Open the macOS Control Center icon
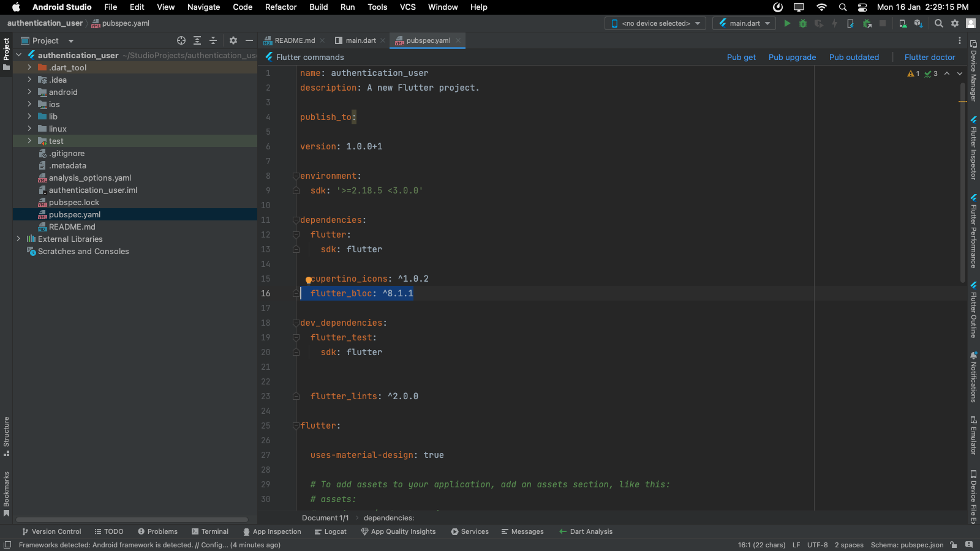 coord(862,7)
